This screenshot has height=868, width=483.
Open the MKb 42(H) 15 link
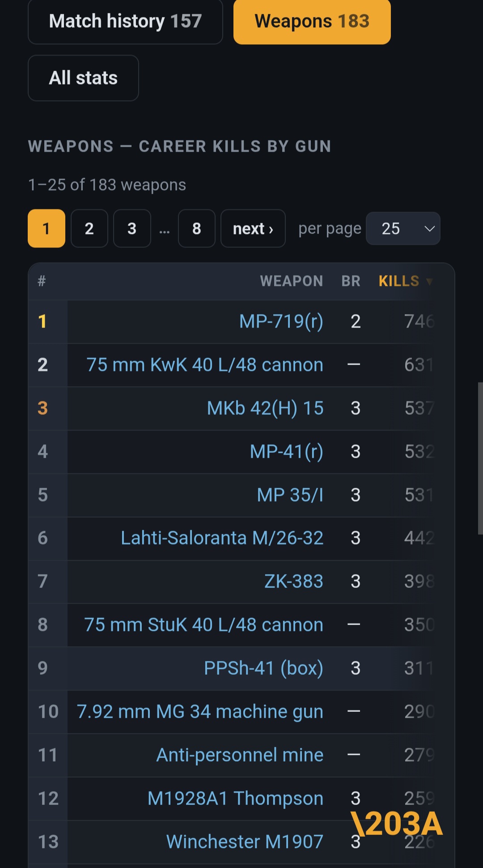(x=265, y=408)
